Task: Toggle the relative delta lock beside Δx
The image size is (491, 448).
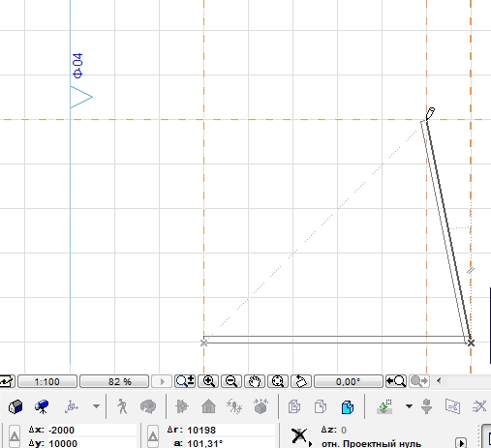Action: pos(15,436)
